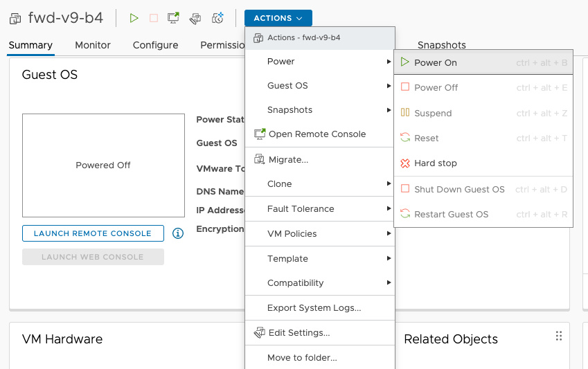Viewport: 588px width, 369px height.
Task: Click the info icon beside Launch Remote Console
Action: pyautogui.click(x=178, y=233)
